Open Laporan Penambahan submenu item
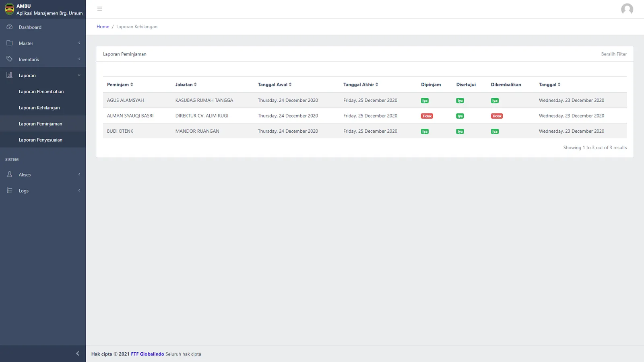644x362 pixels. tap(43, 92)
